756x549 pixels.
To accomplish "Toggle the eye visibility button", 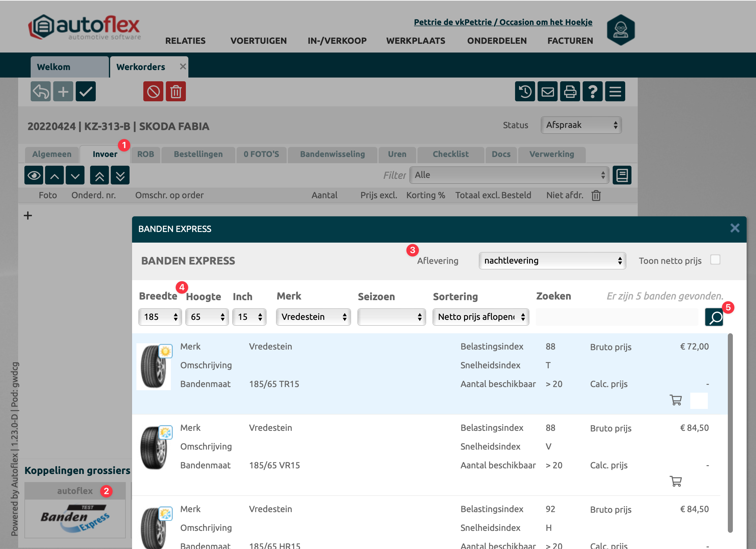I will click(x=34, y=175).
